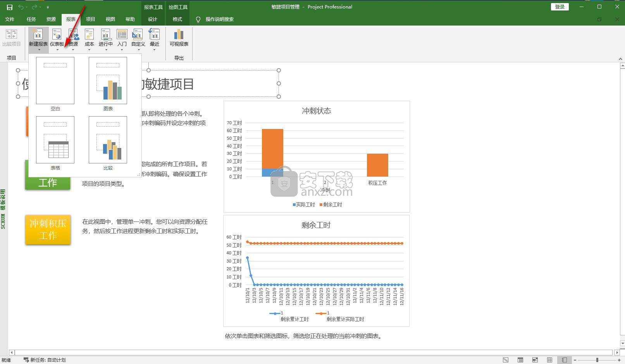Viewport: 625px width, 364px height.
Task: Click the horizontal scrollbar right arrow
Action: [617, 353]
